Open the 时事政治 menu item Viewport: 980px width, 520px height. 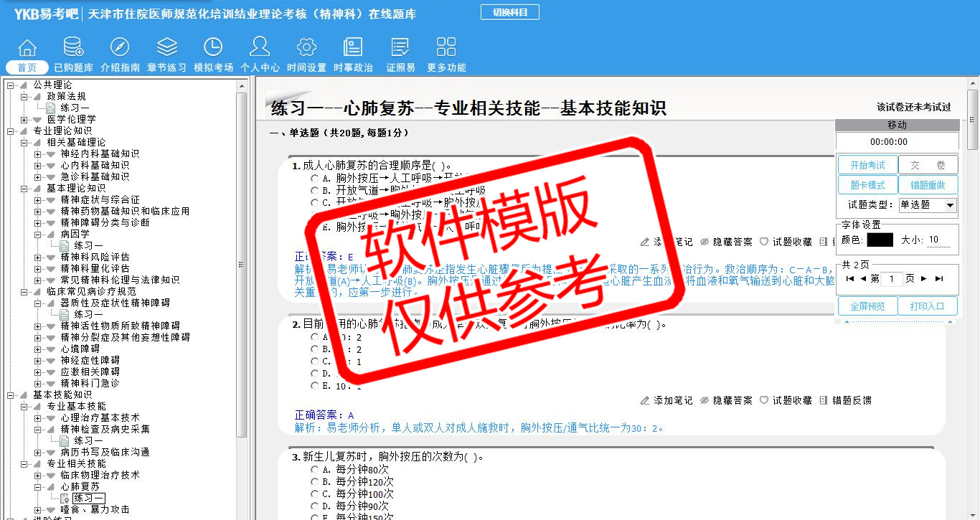(353, 55)
